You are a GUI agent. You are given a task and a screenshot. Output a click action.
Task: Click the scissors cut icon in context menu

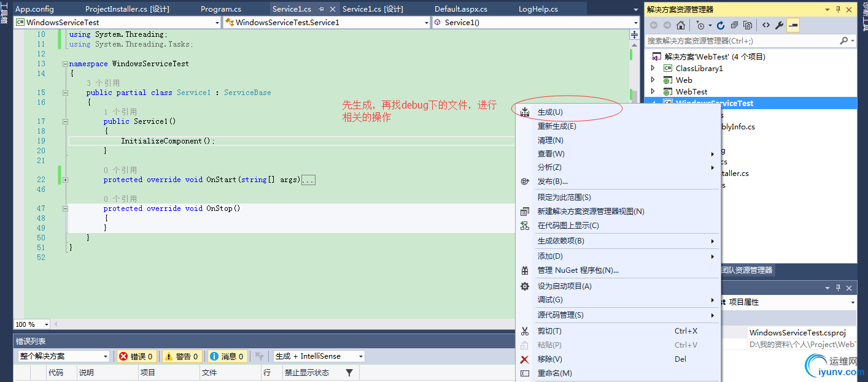click(525, 331)
